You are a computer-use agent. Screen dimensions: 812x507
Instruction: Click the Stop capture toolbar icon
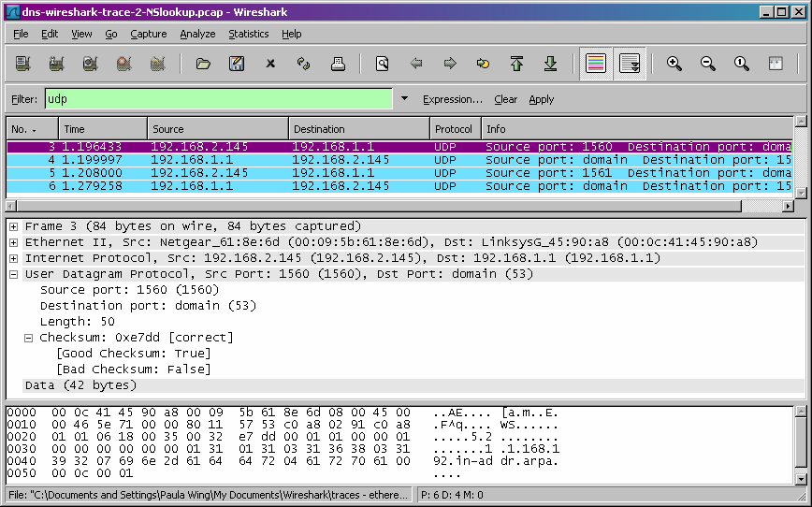(x=123, y=64)
